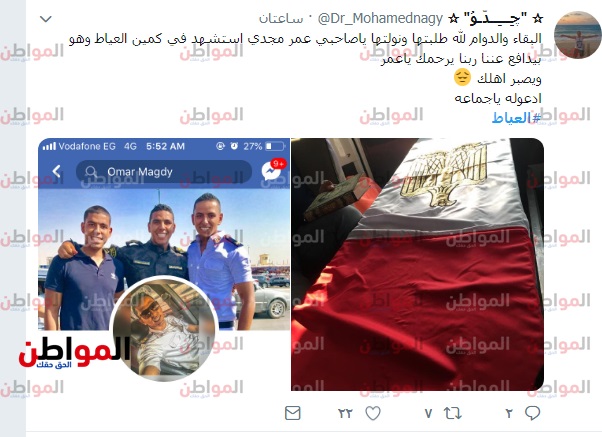Viewport: 602px width, 437px height.
Task: Click the Omar Magdy search field
Action: pos(164,171)
